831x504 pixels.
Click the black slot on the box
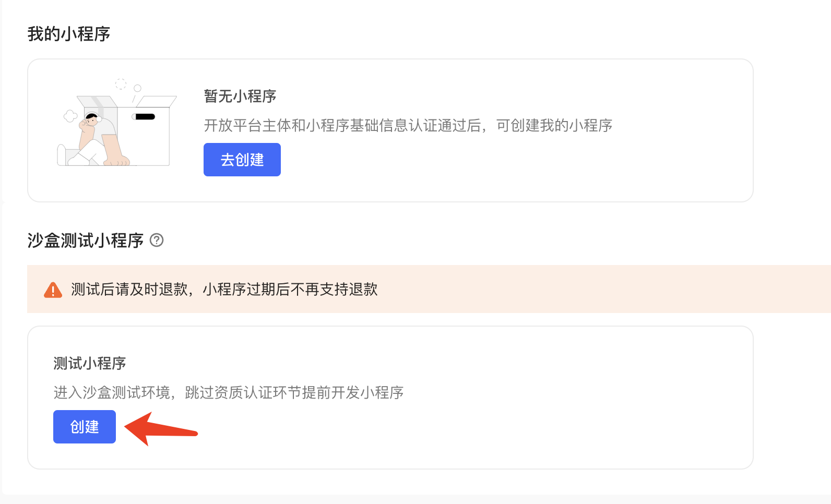[144, 117]
